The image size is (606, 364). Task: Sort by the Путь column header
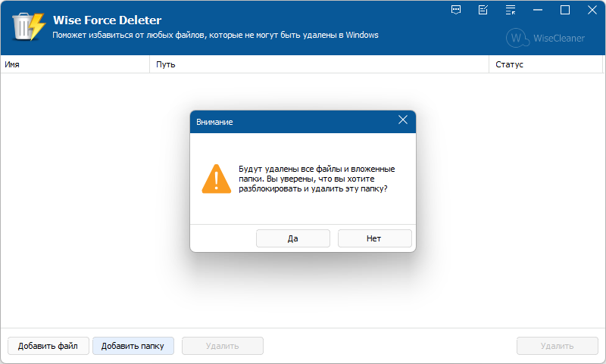tap(319, 64)
